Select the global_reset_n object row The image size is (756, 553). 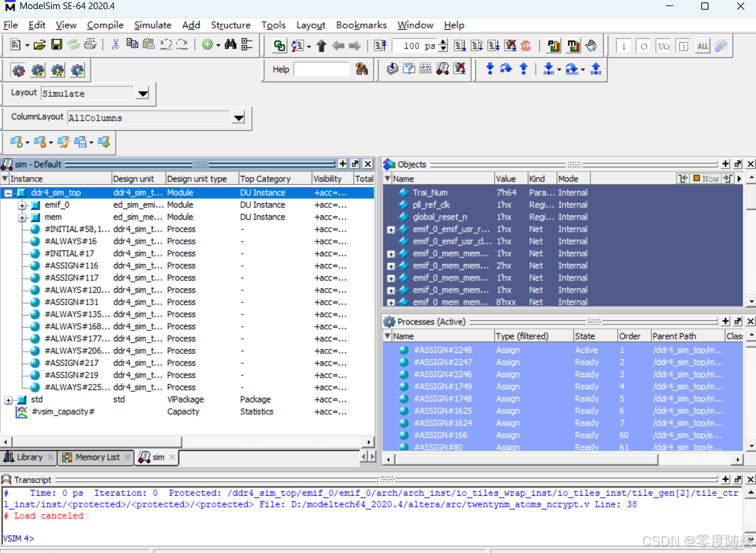(563, 217)
